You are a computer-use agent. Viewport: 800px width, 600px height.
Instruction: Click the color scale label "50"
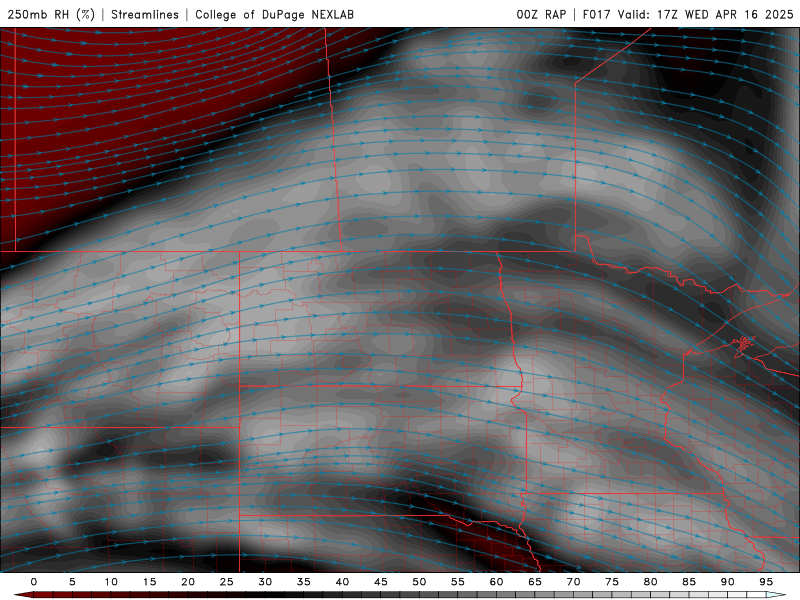click(x=419, y=582)
